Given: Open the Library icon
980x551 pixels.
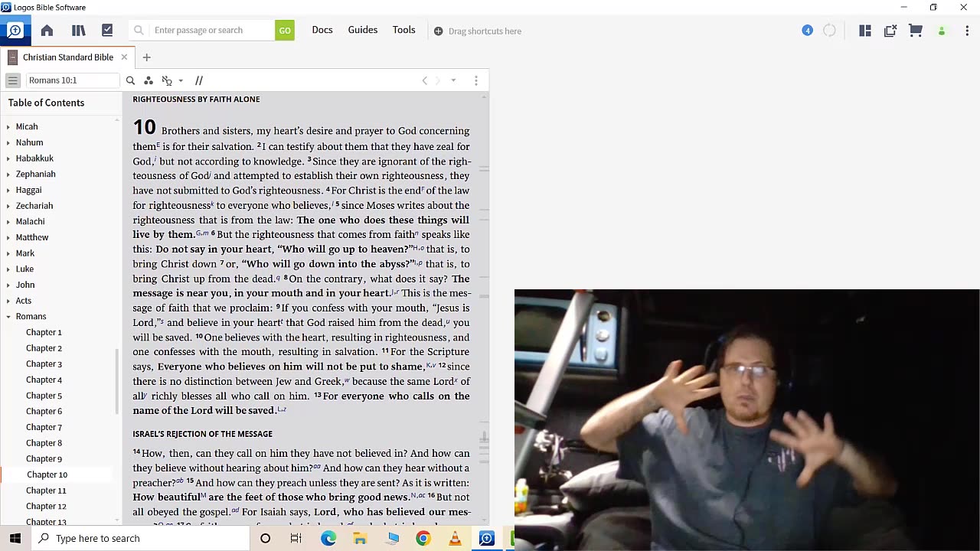Looking at the screenshot, I should (78, 31).
